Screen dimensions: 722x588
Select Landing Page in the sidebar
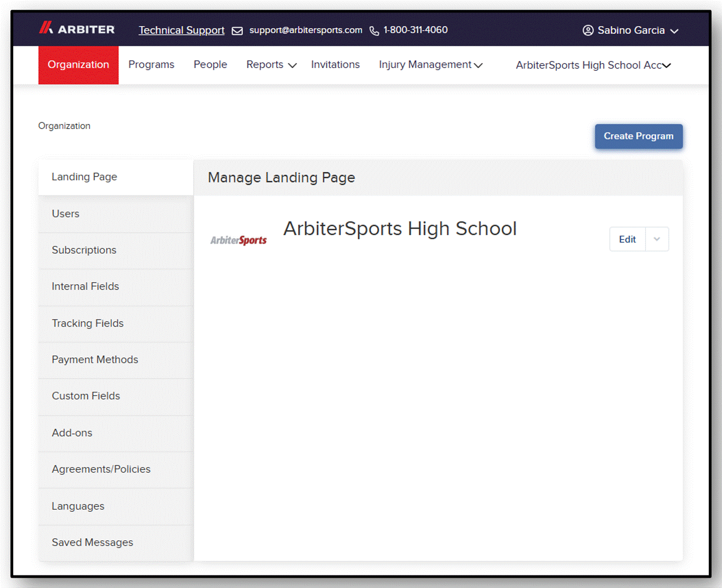click(116, 177)
